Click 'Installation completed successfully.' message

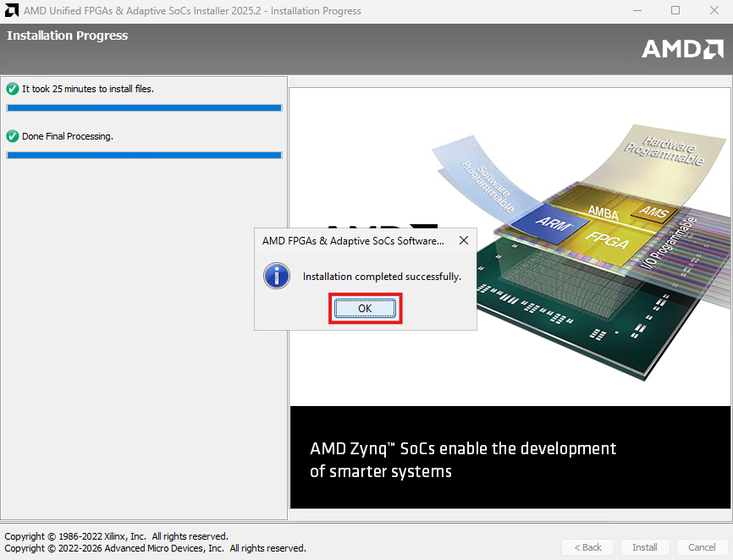[382, 277]
